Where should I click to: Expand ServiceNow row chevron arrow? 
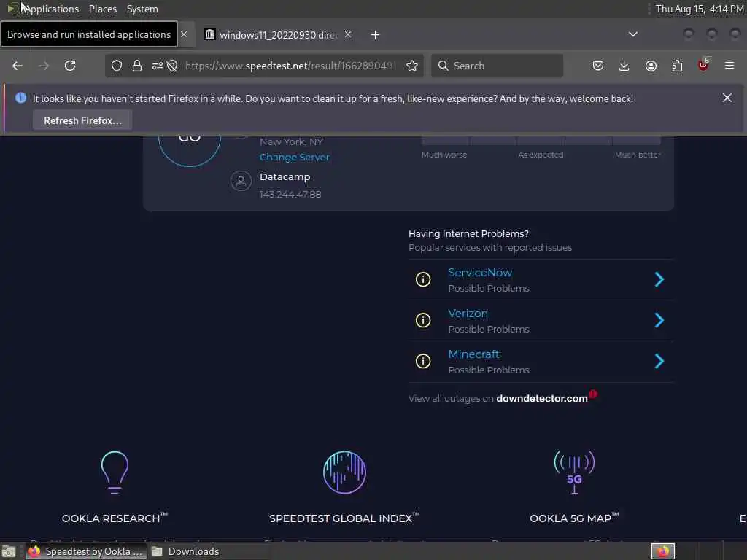pyautogui.click(x=659, y=279)
